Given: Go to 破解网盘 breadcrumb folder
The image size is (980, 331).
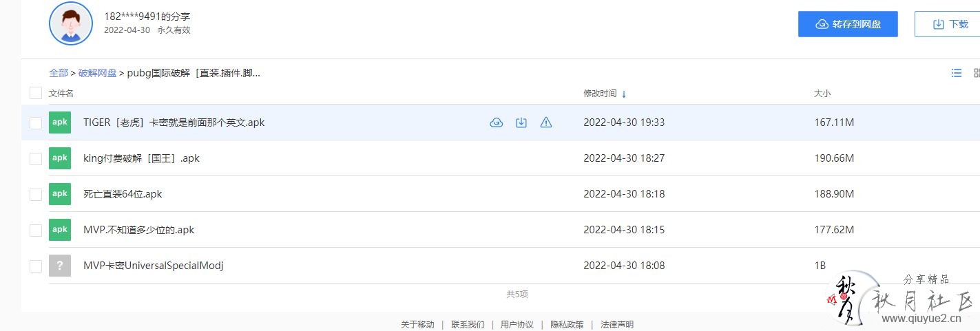Looking at the screenshot, I should click(97, 73).
